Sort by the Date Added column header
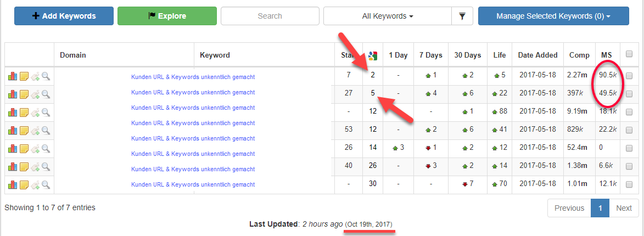 coord(537,55)
